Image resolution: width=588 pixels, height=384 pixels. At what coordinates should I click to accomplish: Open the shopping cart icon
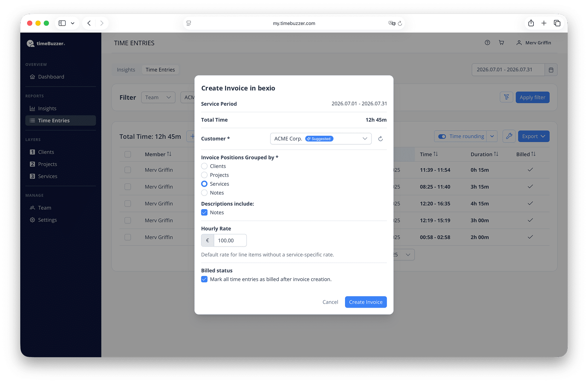tap(501, 43)
